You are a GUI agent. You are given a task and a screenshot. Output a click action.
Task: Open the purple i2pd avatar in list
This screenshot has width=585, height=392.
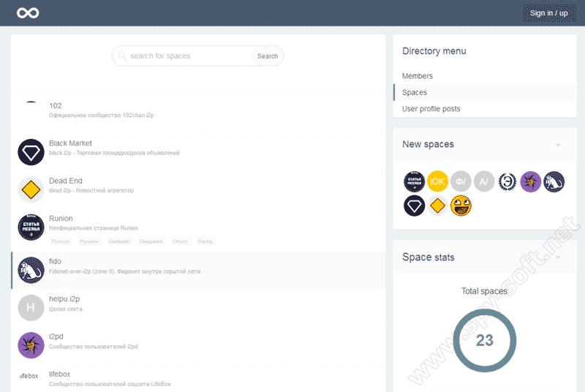point(31,345)
